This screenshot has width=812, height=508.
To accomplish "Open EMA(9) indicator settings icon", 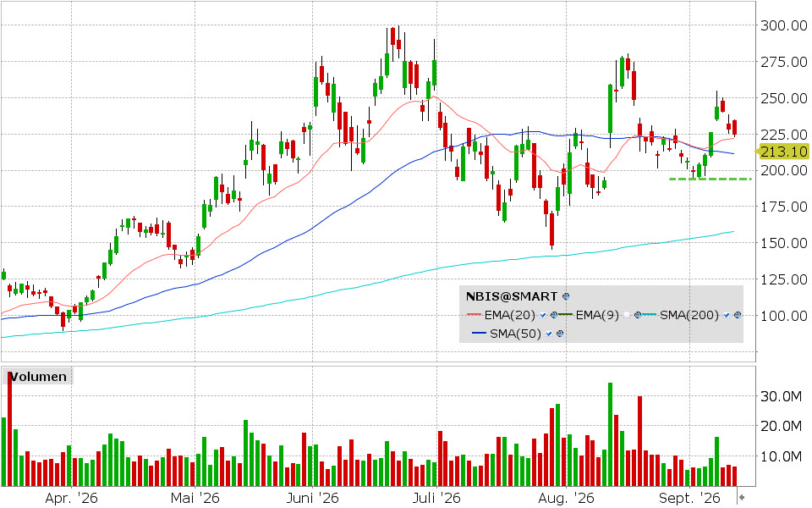I will (638, 315).
